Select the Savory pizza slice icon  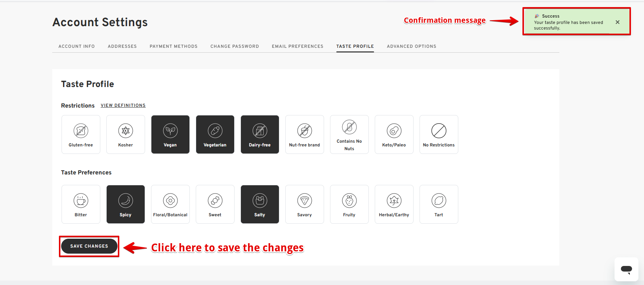[305, 201]
